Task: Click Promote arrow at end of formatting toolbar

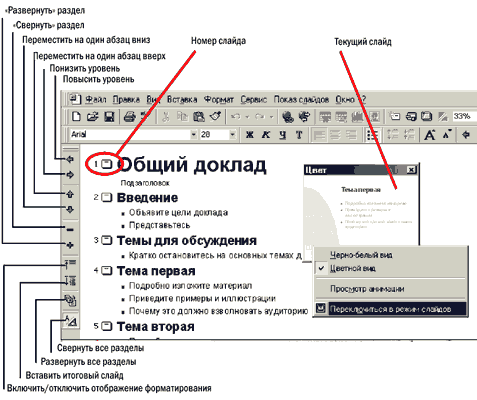Action: 466,135
